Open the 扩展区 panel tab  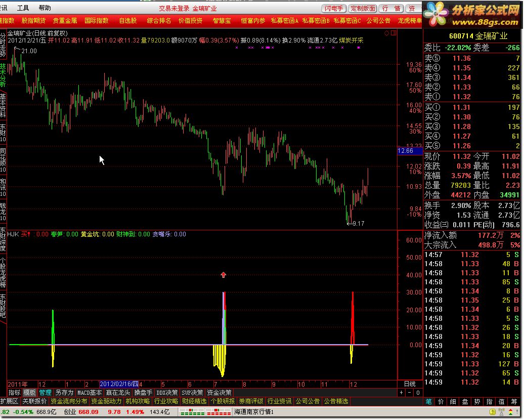pos(9,401)
